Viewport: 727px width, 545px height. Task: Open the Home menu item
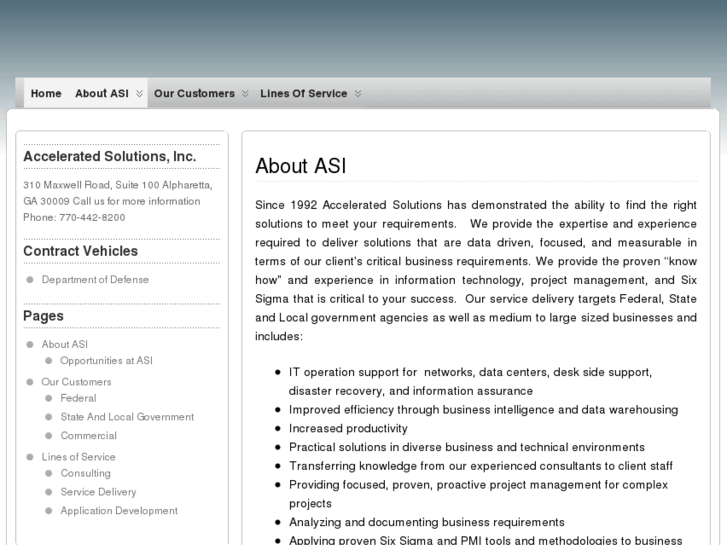click(46, 93)
